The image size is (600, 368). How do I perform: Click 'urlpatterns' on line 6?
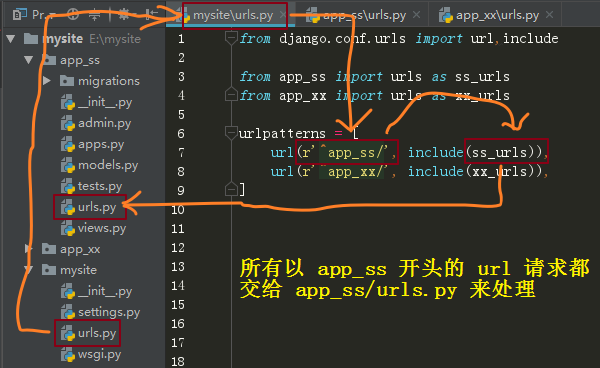pos(282,134)
